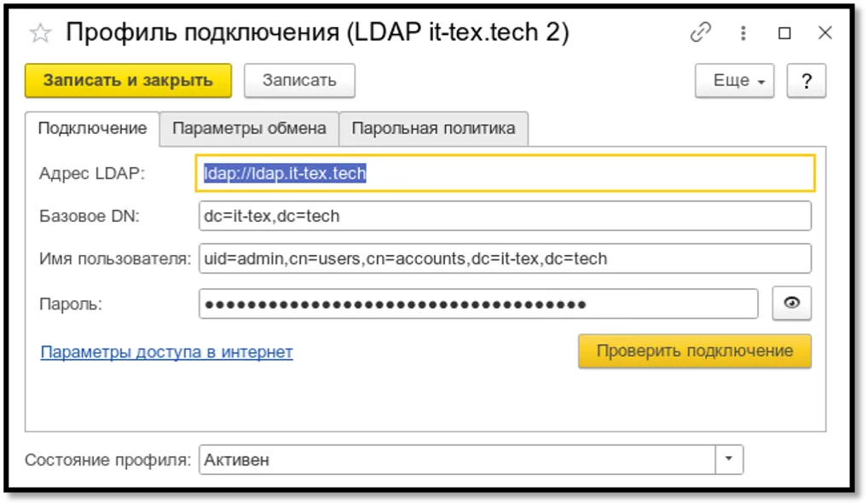The width and height of the screenshot is (868, 504).
Task: Click the Состояние профиля dropdown arrow
Action: pos(730,459)
